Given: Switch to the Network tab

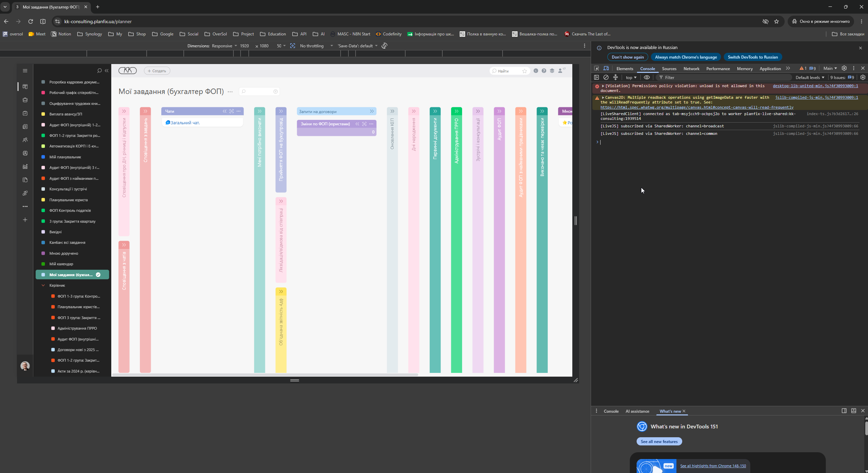Looking at the screenshot, I should pos(691,68).
